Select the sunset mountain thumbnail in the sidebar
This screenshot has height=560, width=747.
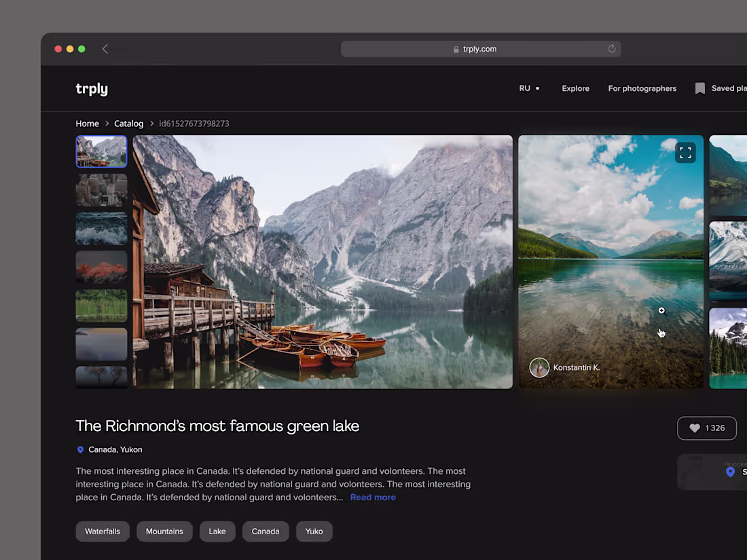click(101, 267)
